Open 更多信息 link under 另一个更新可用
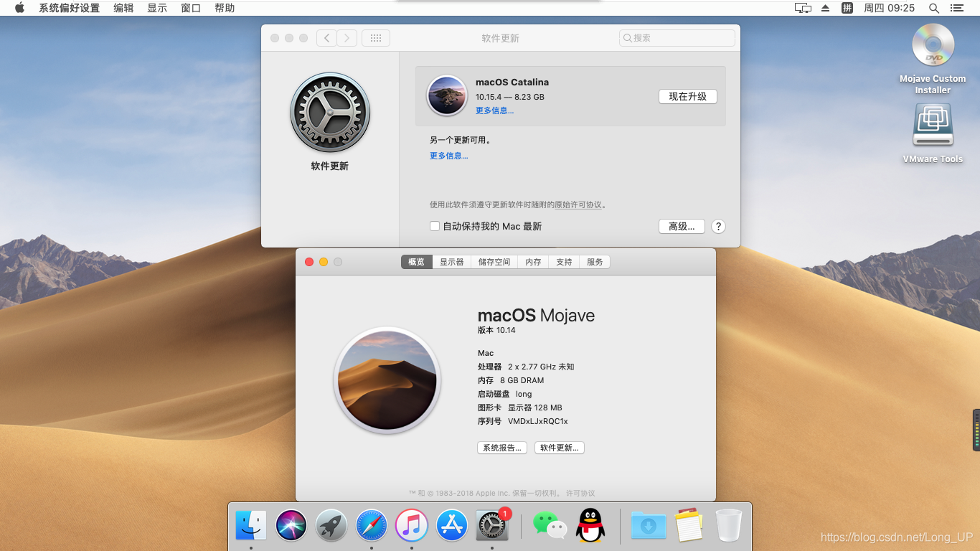 (x=448, y=156)
